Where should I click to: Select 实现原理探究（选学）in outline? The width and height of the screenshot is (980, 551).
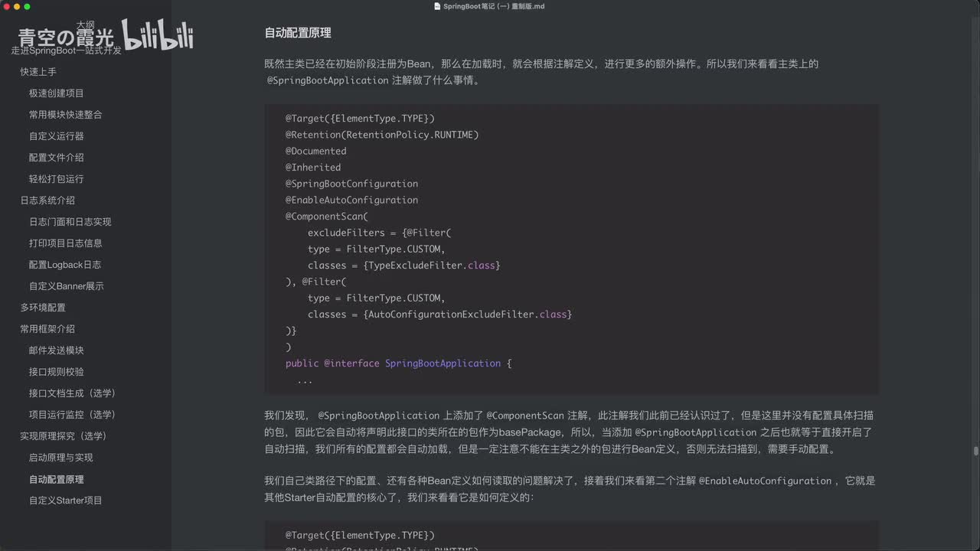(64, 436)
